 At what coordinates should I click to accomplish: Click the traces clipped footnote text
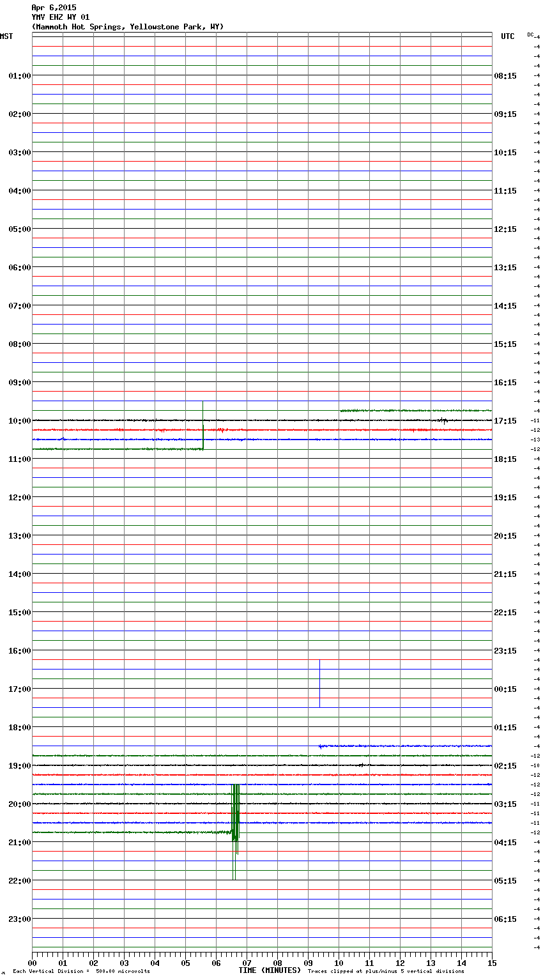pyautogui.click(x=386, y=971)
